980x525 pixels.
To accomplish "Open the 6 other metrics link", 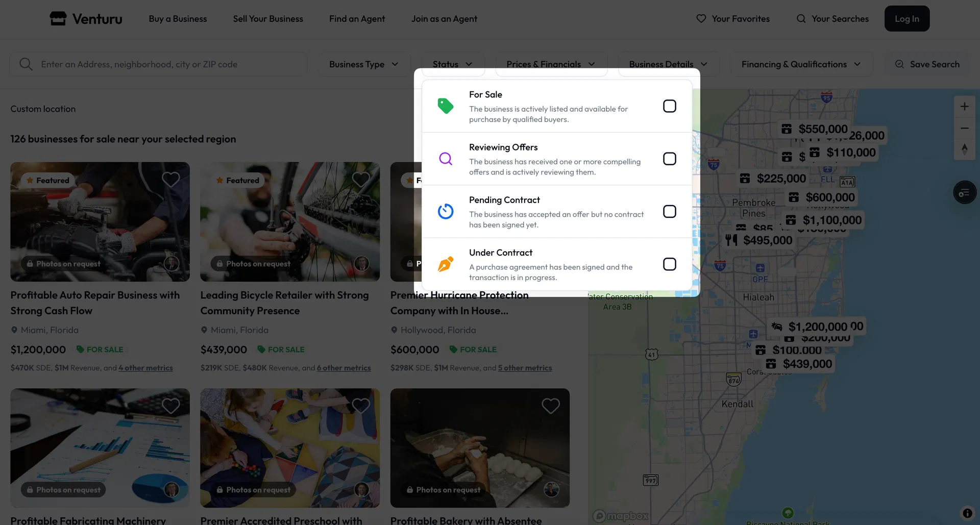I will coord(344,367).
